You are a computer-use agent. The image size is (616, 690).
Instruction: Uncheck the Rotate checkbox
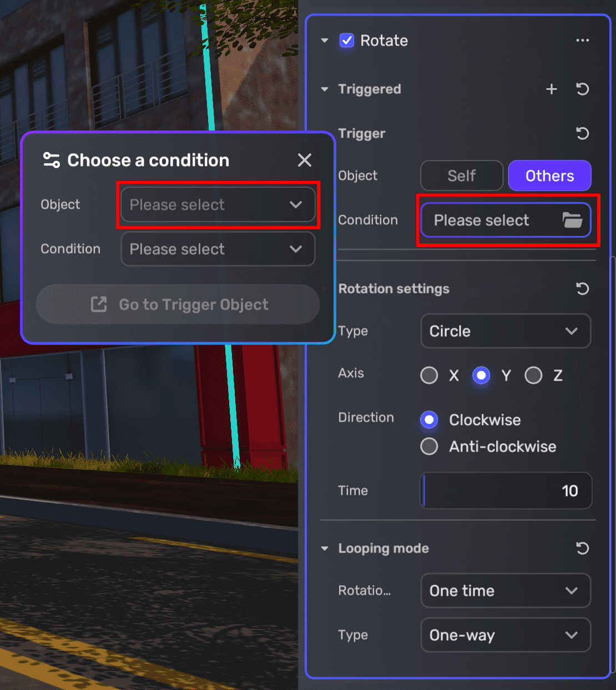click(x=347, y=40)
